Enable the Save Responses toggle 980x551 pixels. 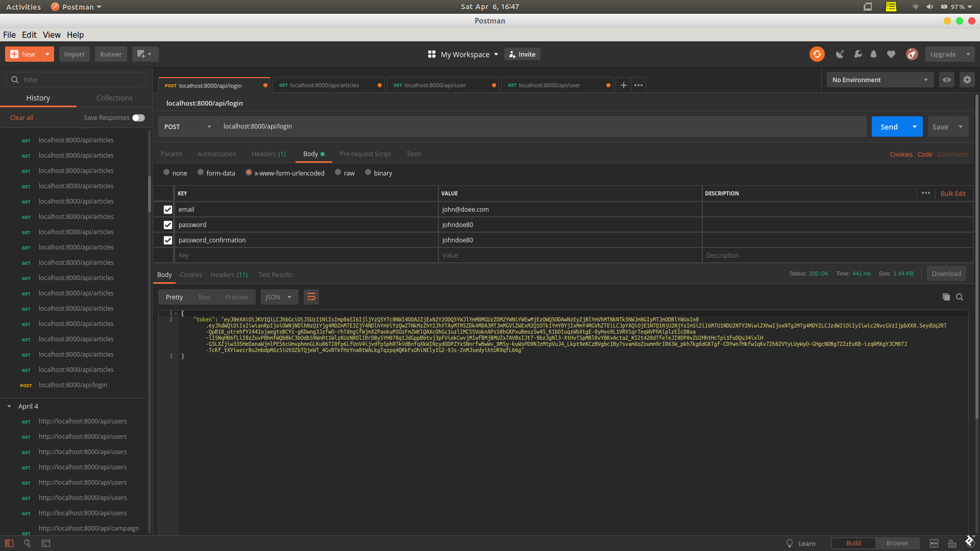(x=138, y=117)
